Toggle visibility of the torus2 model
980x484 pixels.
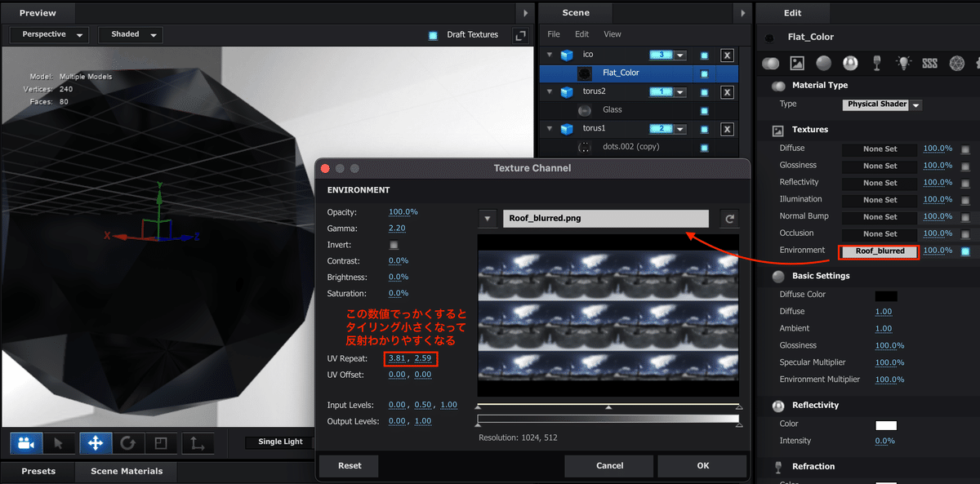coord(704,92)
